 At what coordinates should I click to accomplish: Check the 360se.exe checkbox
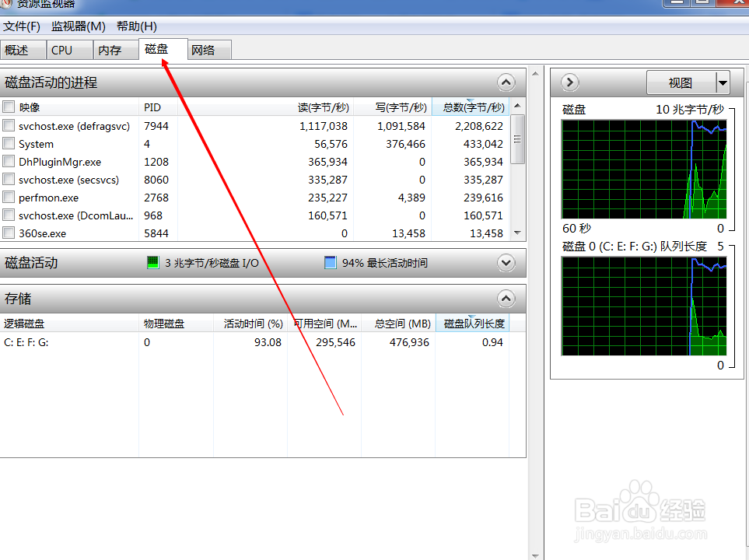[x=8, y=233]
